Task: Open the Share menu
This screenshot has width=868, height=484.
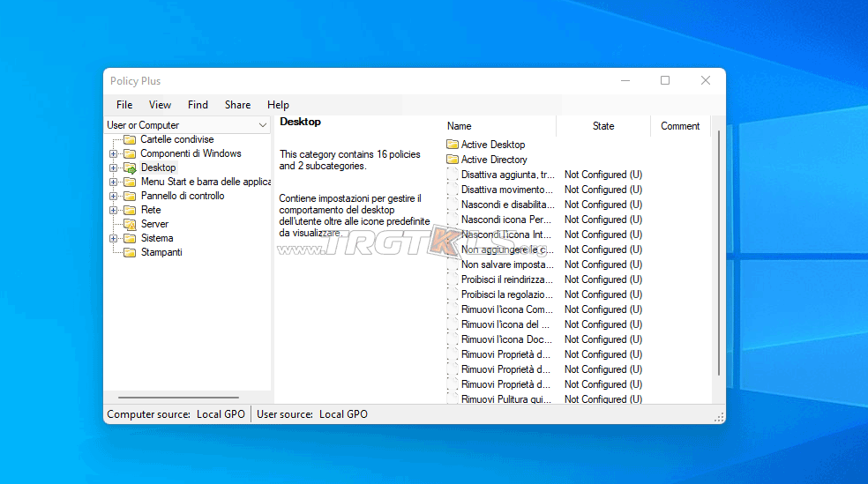Action: coord(237,104)
